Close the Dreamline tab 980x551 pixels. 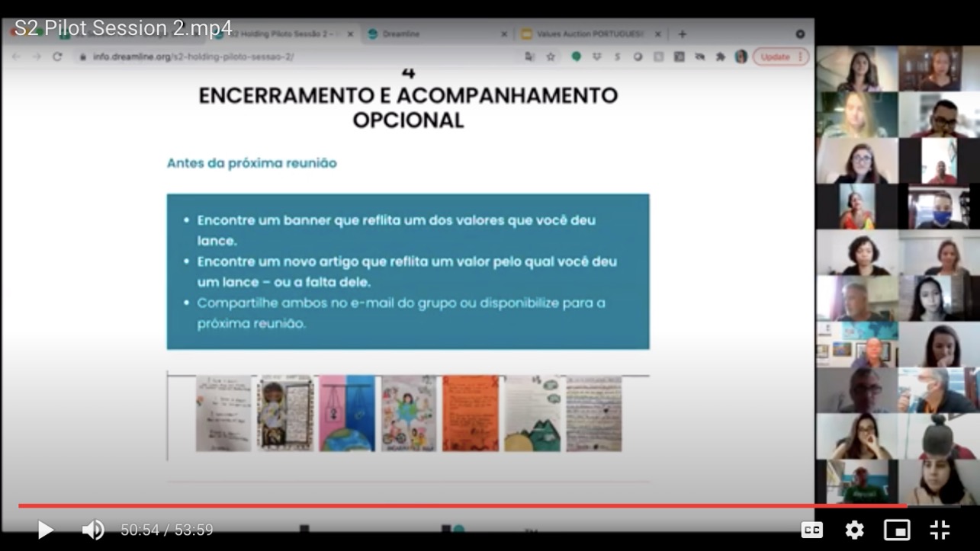point(503,34)
